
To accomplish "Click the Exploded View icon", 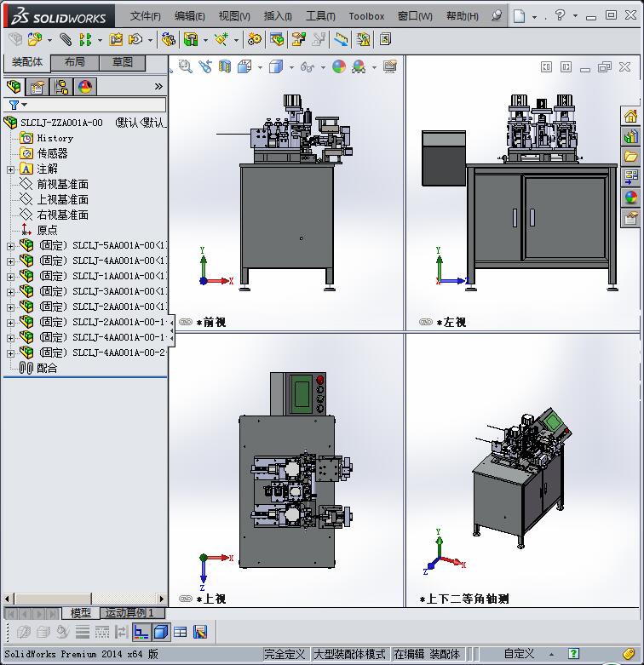I will [299, 40].
